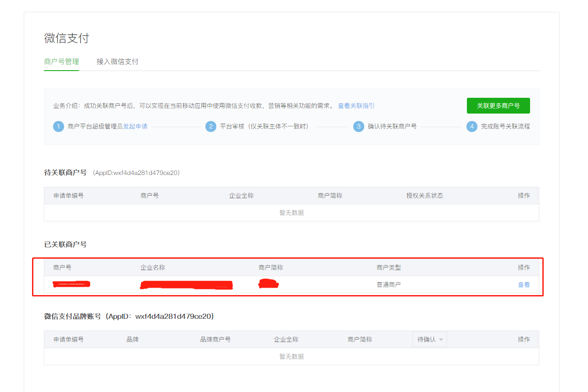The image size is (588, 392).
Task: Click the 企业名称 column header
Action: point(153,267)
